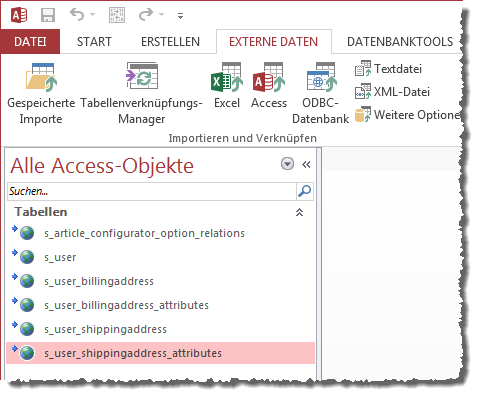The width and height of the screenshot is (480, 397).
Task: Switch to the DATENBANKTOOLS ribbon tab
Action: [x=400, y=42]
